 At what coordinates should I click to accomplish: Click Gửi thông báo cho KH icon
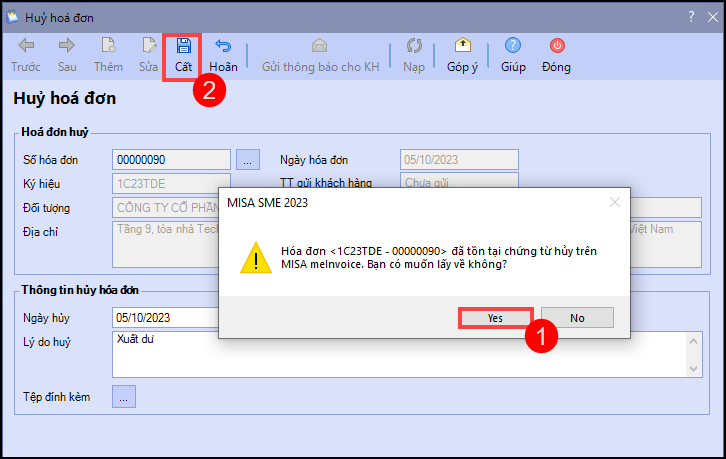320,46
